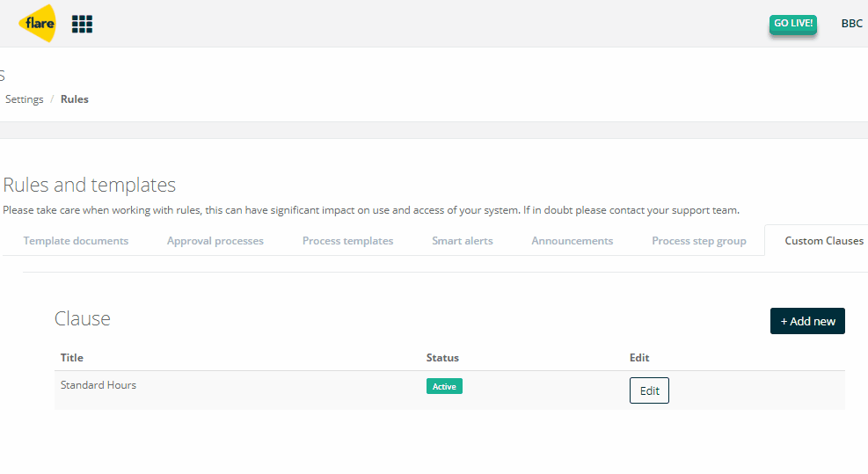868x474 pixels.
Task: Click the Clause section heading
Action: pos(83,318)
